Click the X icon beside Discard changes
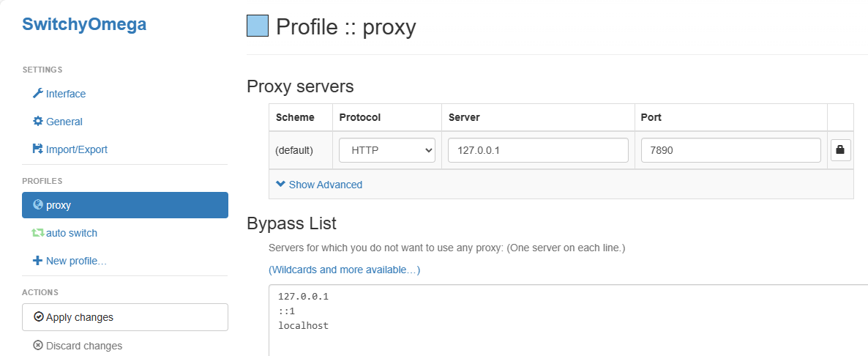The height and width of the screenshot is (356, 868). pyautogui.click(x=38, y=346)
